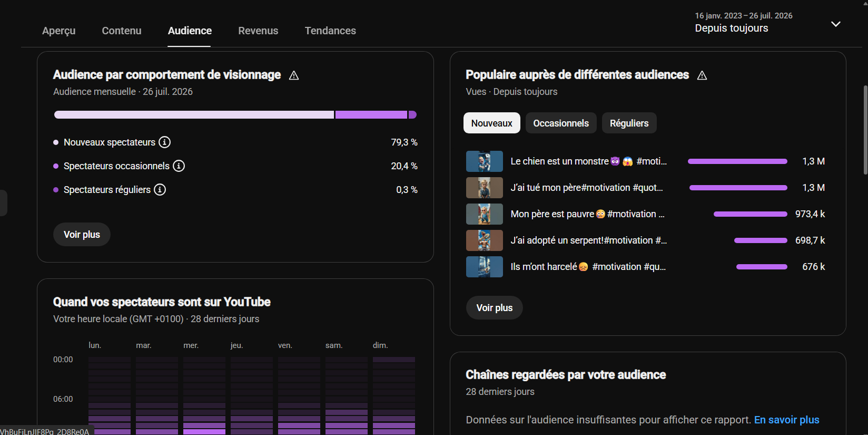Click the views bar for "Mon père est pauvre"
Viewport: 868px width, 435px height.
[x=751, y=214]
